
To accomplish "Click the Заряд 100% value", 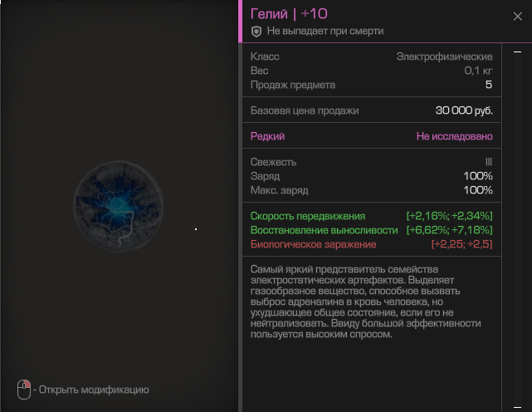I will point(478,176).
